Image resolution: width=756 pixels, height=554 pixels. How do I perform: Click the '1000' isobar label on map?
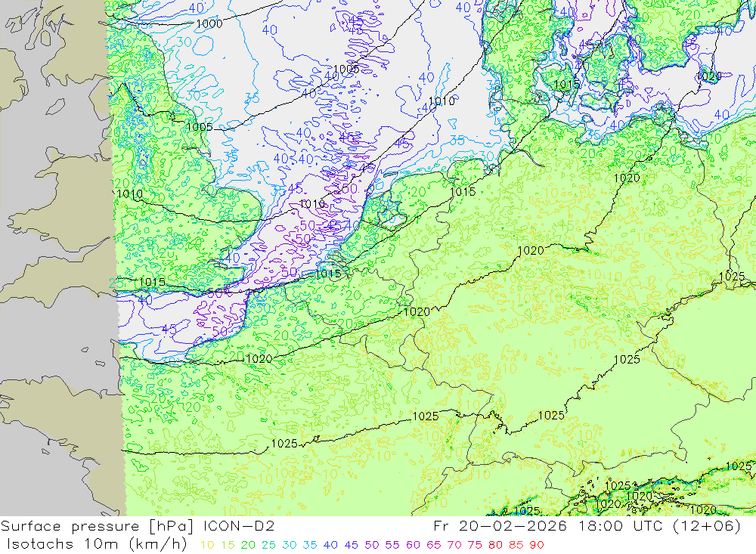pyautogui.click(x=209, y=23)
